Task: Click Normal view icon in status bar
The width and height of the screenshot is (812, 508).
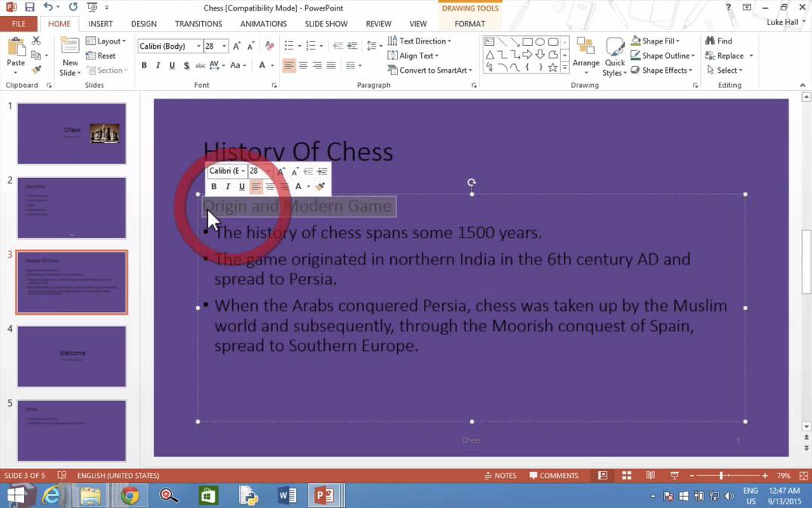Action: (x=602, y=476)
